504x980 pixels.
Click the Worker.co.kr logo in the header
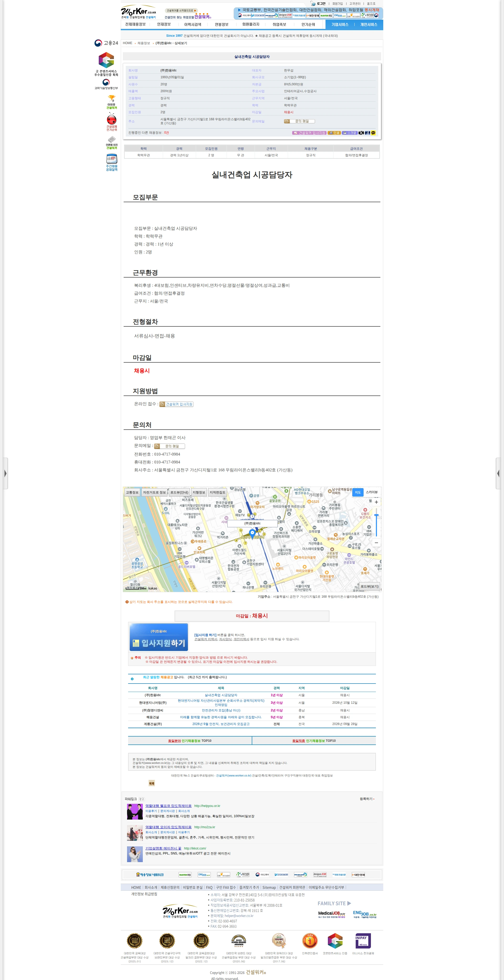coord(139,12)
